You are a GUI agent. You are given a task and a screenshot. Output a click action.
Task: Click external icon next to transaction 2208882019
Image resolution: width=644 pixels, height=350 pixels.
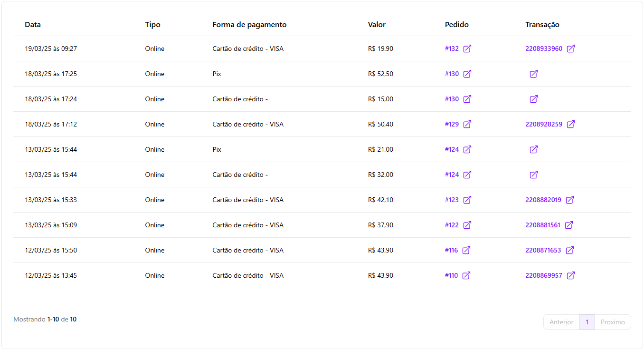point(570,200)
